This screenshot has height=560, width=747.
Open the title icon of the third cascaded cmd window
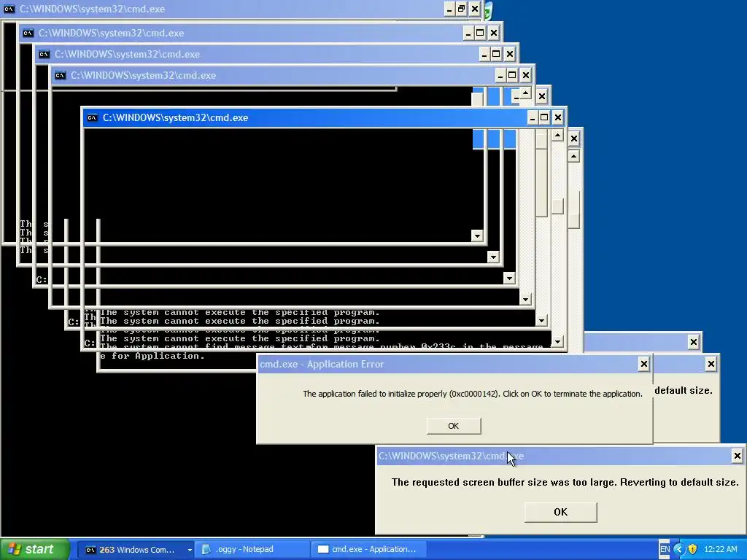coord(44,54)
